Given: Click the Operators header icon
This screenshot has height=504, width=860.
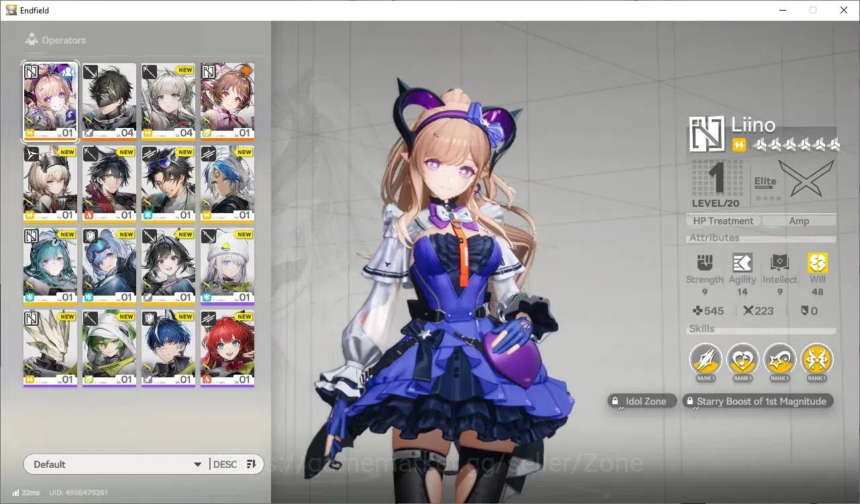Looking at the screenshot, I should 32,40.
